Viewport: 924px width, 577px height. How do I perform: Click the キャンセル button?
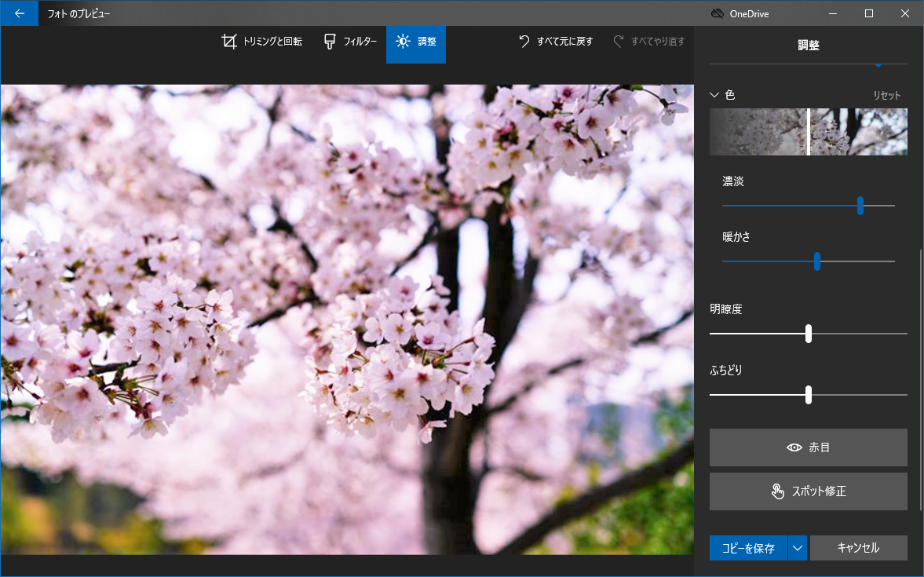click(859, 548)
